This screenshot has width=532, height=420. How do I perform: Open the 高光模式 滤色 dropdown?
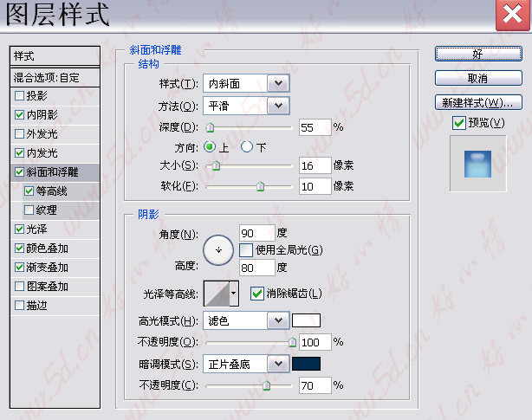point(246,320)
